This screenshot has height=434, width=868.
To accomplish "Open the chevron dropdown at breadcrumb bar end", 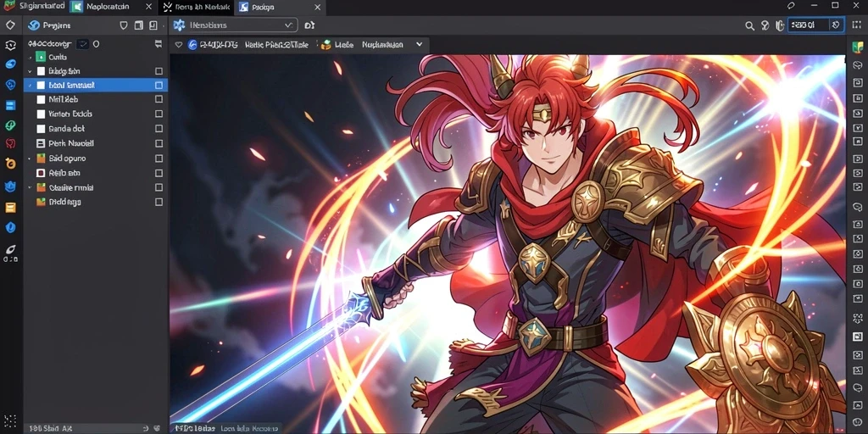I will [419, 44].
